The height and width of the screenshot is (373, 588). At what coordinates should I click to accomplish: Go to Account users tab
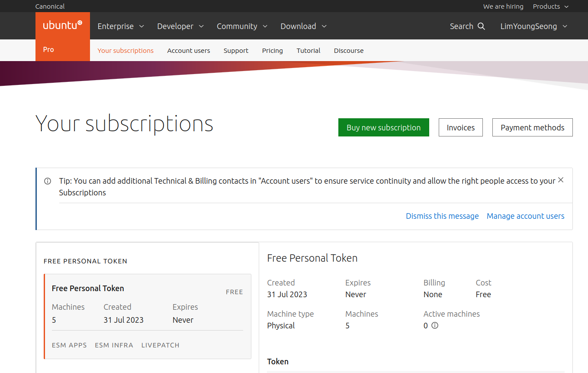coord(189,51)
